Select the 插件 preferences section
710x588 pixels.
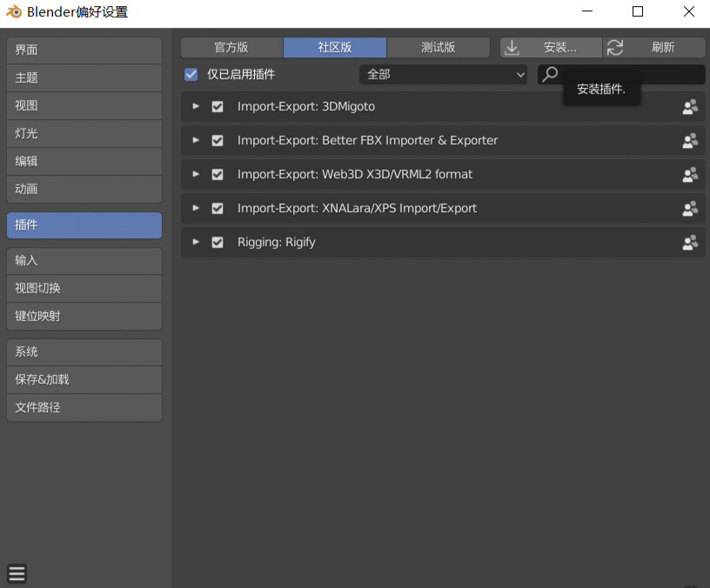[x=84, y=225]
